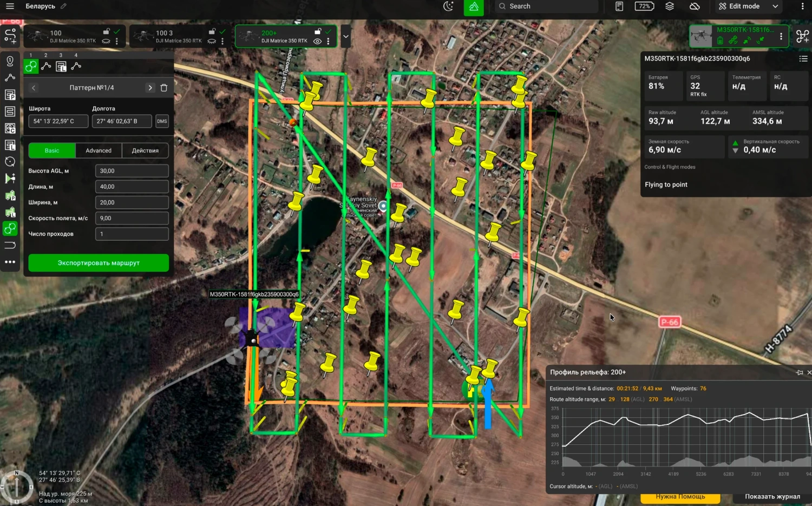Expand the routes list chevron
The image size is (812, 506).
point(346,37)
